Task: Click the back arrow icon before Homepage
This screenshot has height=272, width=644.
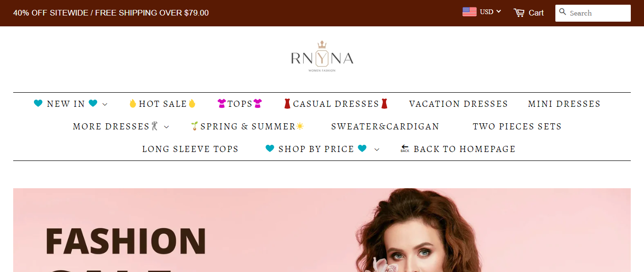Action: pos(405,149)
